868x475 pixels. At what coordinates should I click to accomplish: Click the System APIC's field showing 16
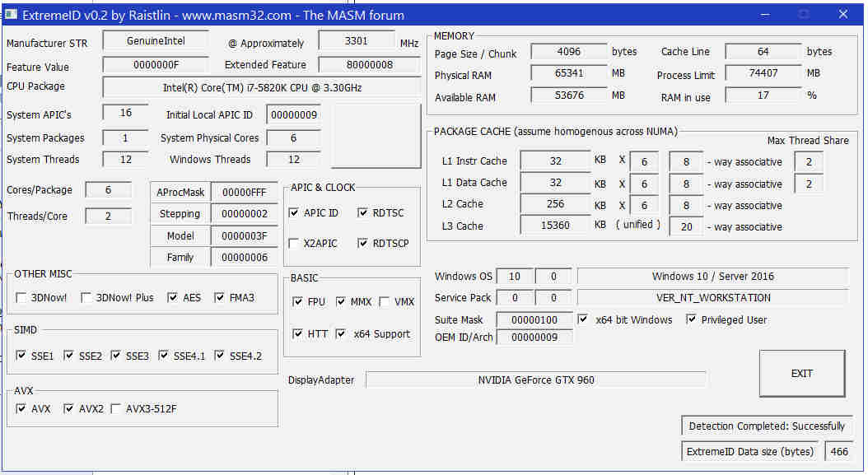coord(126,113)
